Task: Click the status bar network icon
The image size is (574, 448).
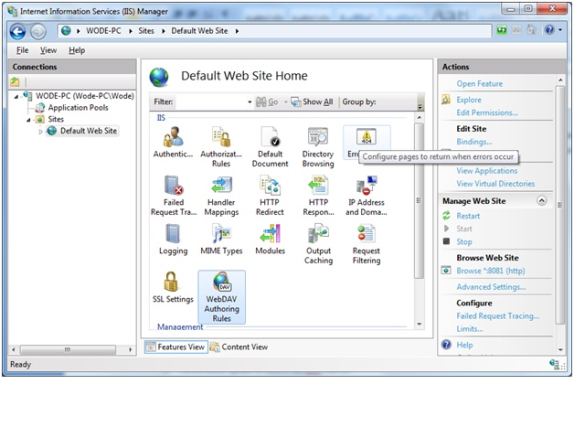Action: pyautogui.click(x=554, y=364)
